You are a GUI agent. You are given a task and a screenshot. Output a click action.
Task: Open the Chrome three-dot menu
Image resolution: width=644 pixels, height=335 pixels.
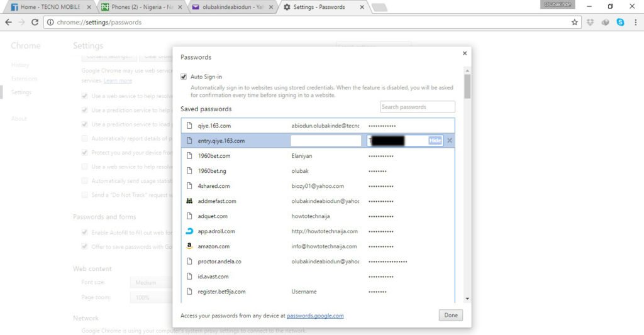click(x=635, y=22)
